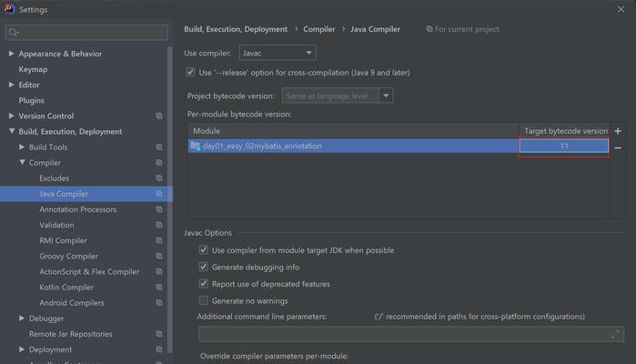Click project-level icon beside Android Compilers
The image size is (636, 364).
tap(159, 303)
